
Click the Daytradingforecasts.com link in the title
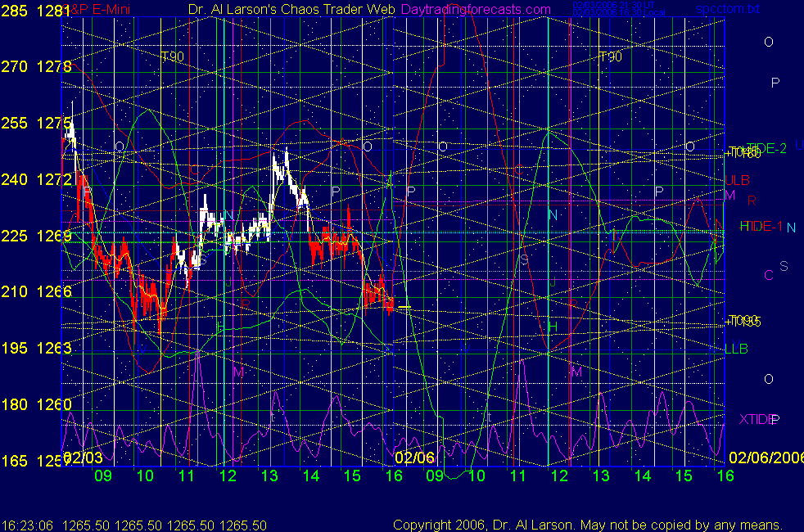pos(476,9)
